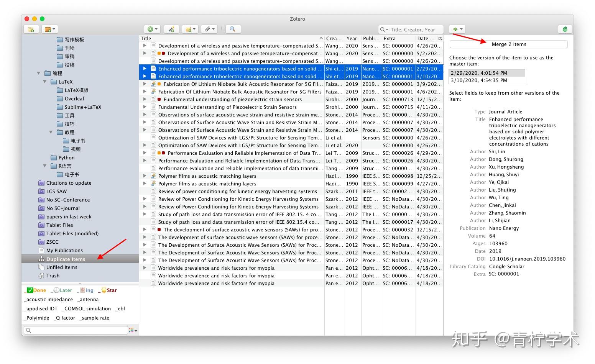Click the paperclip Add Attachment icon
This screenshot has width=595, height=364.
coord(209,29)
